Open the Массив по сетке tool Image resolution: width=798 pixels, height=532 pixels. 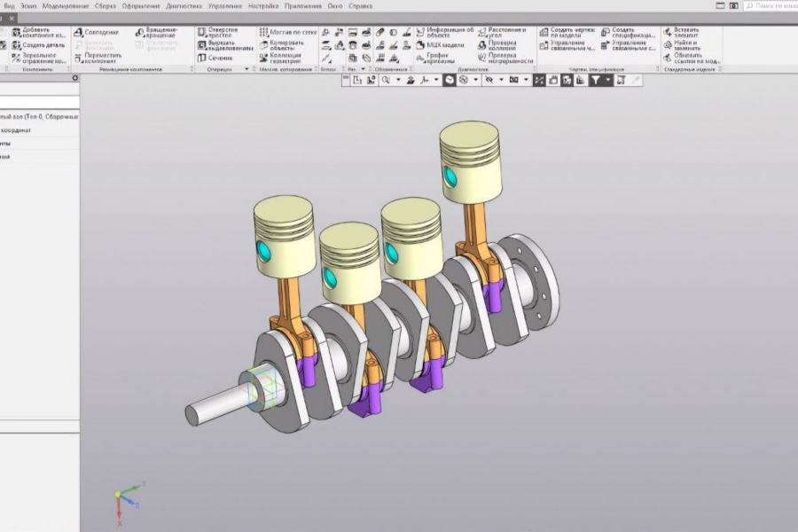[x=288, y=32]
